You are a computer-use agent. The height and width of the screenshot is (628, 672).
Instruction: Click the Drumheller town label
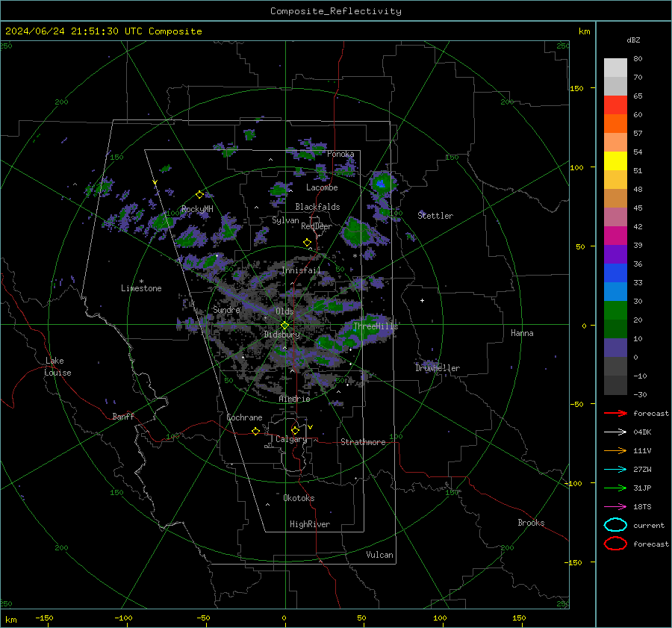click(438, 368)
